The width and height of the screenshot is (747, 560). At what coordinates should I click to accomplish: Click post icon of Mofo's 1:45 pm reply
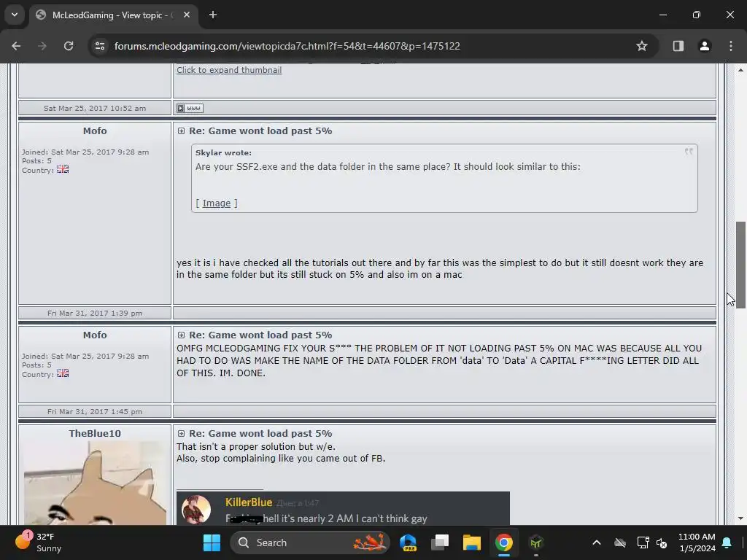(181, 335)
